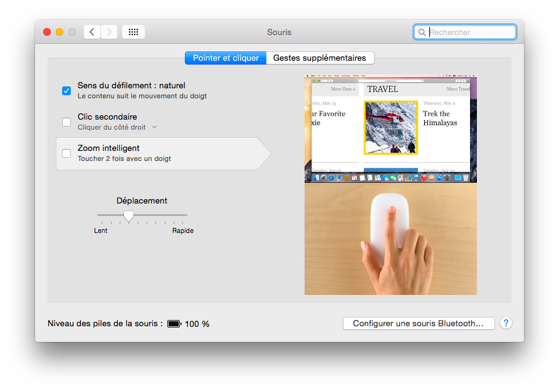
Task: Click the forward navigation arrow
Action: point(109,32)
